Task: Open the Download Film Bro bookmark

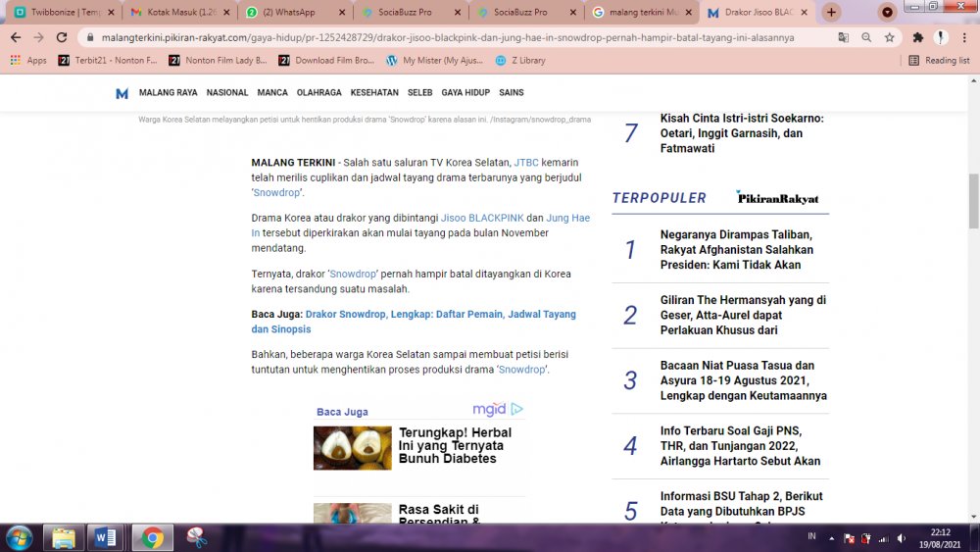Action: click(x=325, y=60)
